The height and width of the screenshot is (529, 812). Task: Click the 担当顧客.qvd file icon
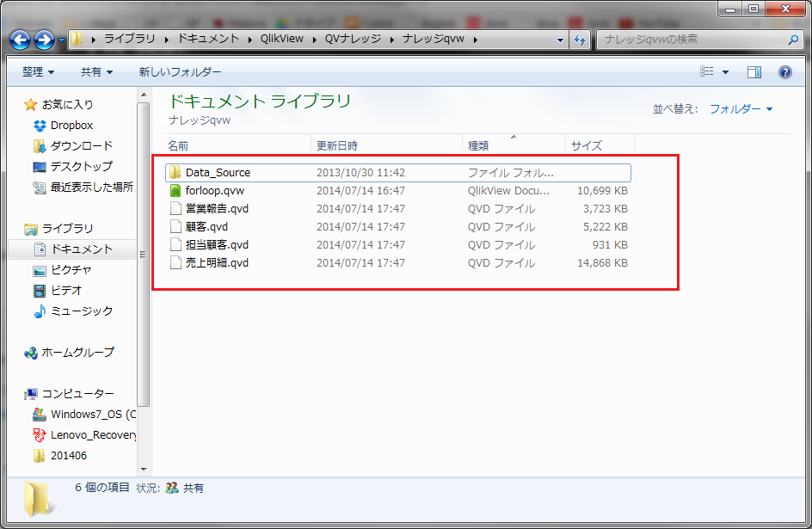click(175, 245)
